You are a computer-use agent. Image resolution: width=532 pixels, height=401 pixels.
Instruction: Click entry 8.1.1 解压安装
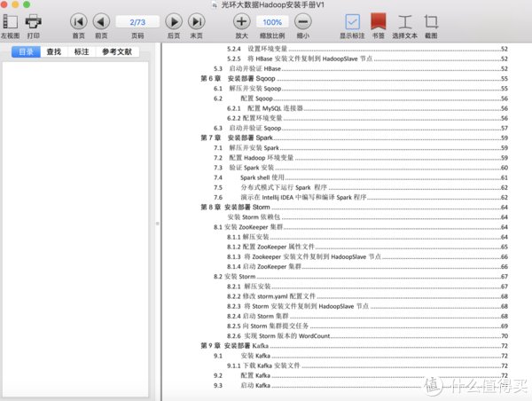[x=367, y=237]
